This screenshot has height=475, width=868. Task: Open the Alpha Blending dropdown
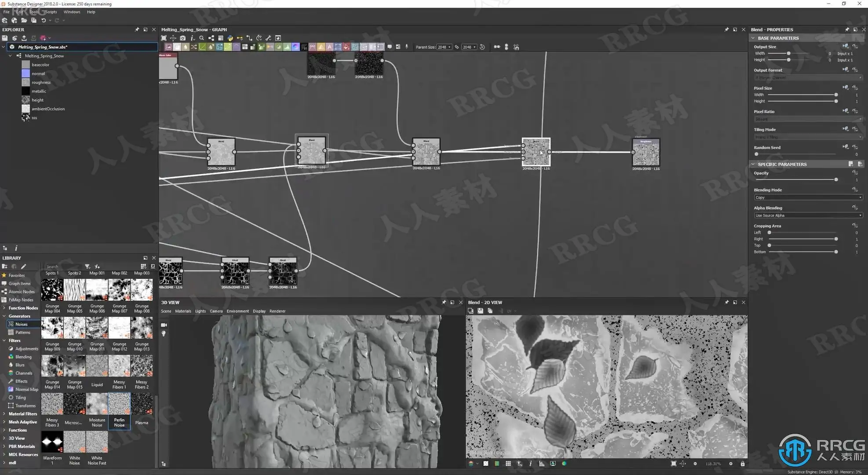pyautogui.click(x=807, y=216)
